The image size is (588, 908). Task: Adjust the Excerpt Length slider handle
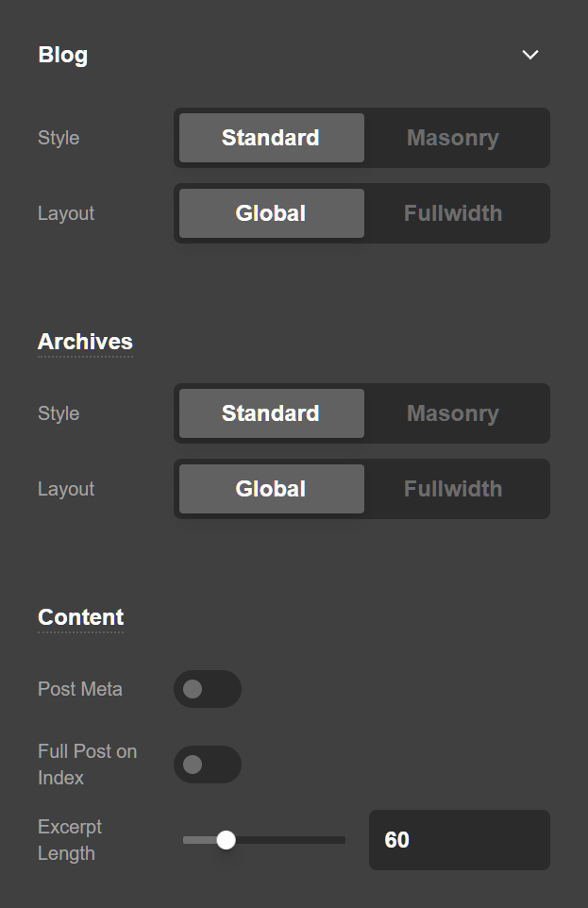[x=226, y=839]
